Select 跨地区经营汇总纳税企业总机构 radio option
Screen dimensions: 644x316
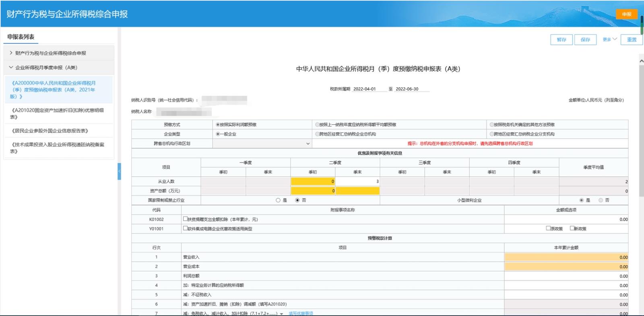coord(317,134)
